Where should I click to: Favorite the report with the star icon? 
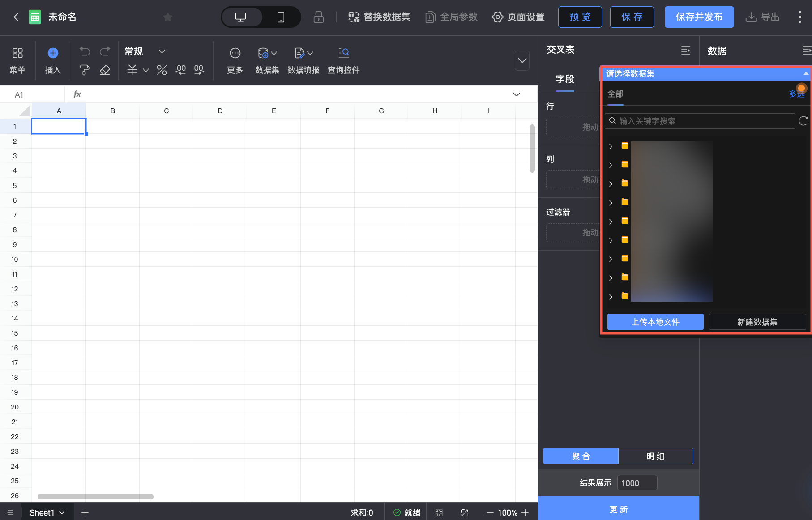(x=168, y=17)
